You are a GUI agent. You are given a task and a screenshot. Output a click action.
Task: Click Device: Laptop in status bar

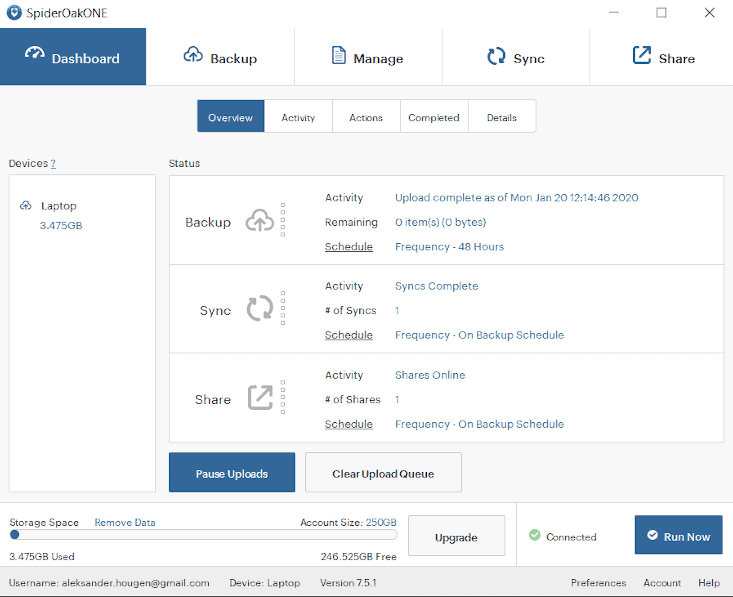(x=265, y=583)
